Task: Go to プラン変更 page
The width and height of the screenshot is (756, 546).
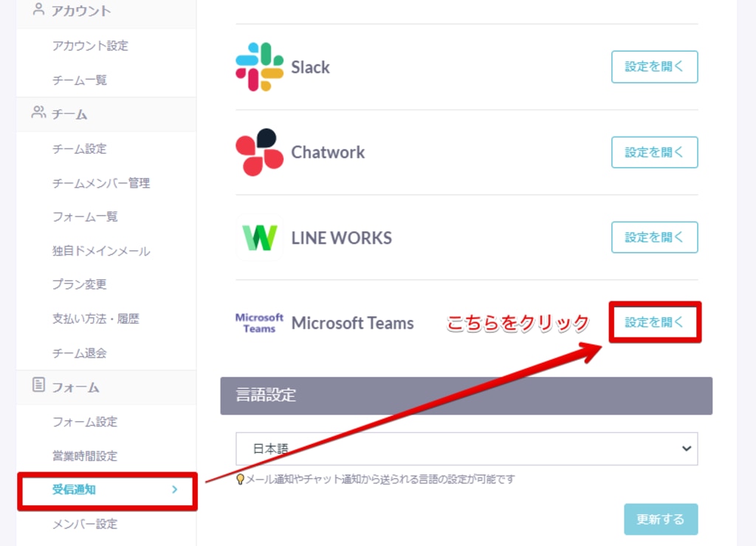Action: coord(80,284)
